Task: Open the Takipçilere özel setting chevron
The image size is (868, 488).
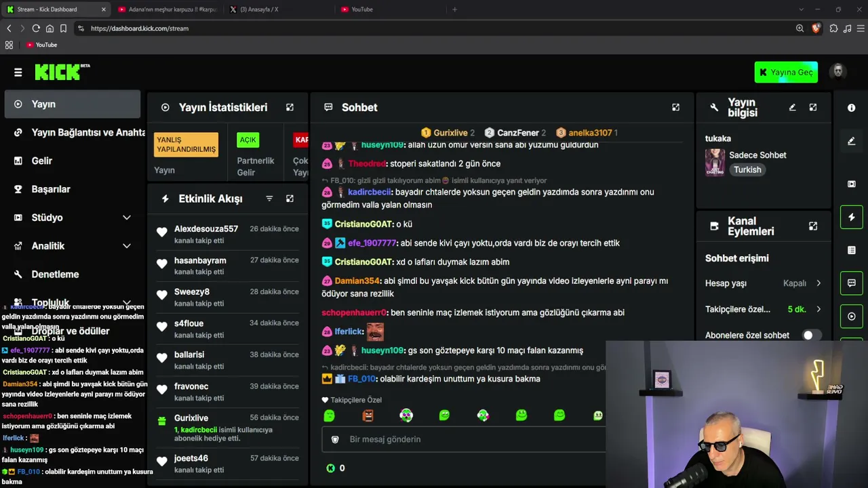Action: pos(818,309)
